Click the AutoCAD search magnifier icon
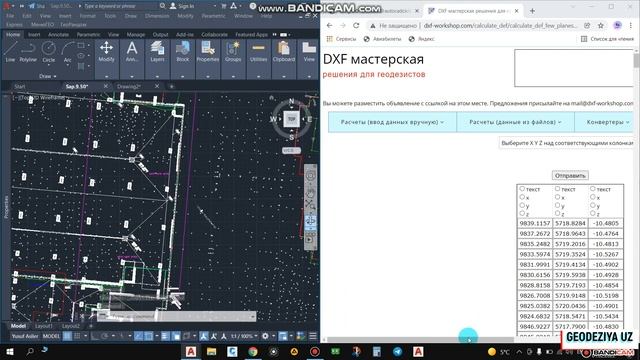Image resolution: width=640 pixels, height=360 pixels. (x=162, y=6)
